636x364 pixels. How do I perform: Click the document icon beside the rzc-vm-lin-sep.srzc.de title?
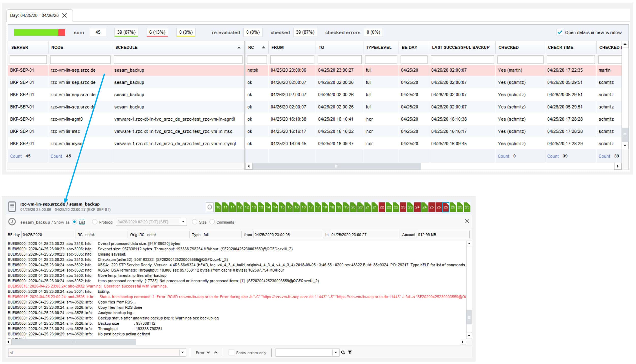(12, 206)
